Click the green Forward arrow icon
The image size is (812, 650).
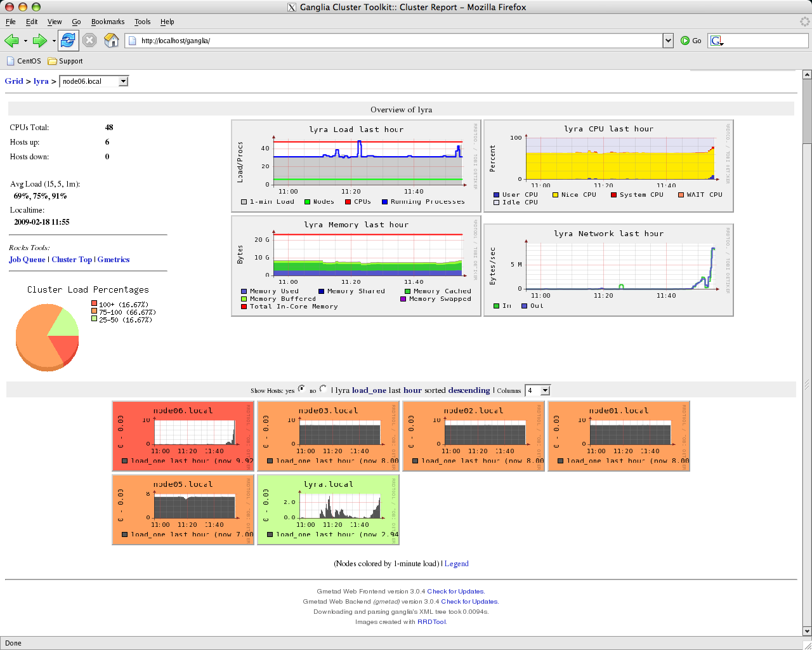(39, 41)
